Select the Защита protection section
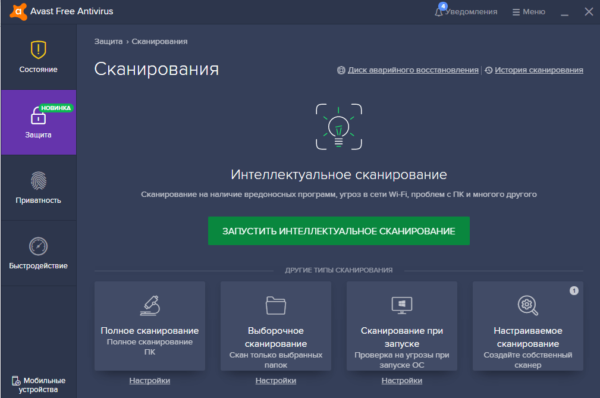600x398 pixels. 38,122
